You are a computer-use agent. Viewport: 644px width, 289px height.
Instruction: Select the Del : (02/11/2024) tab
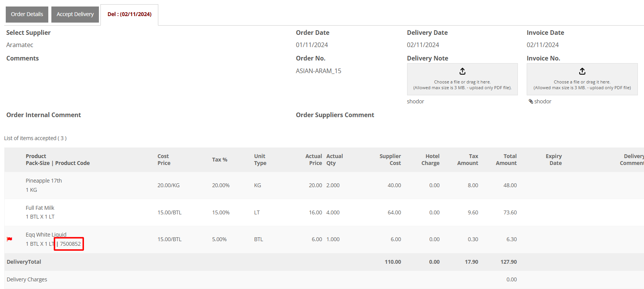pos(129,14)
